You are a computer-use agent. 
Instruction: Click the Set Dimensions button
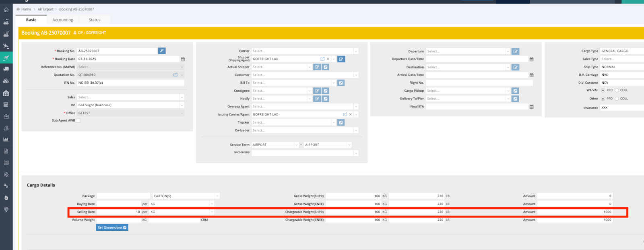(x=112, y=227)
